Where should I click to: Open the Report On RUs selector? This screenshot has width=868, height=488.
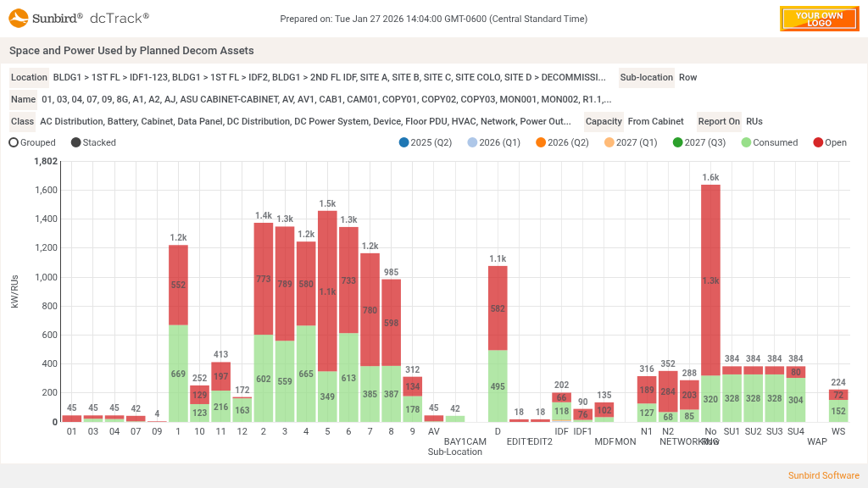coord(754,121)
